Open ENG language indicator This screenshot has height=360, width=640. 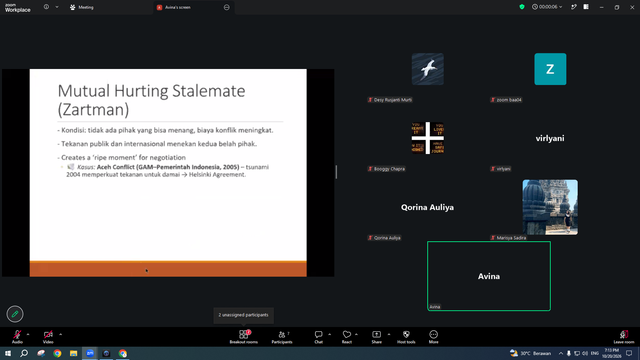[x=595, y=353]
